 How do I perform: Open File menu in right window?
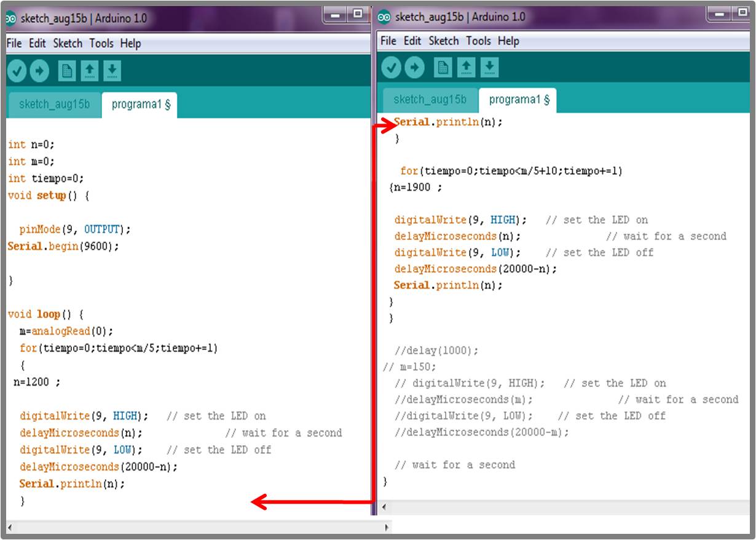coord(388,41)
